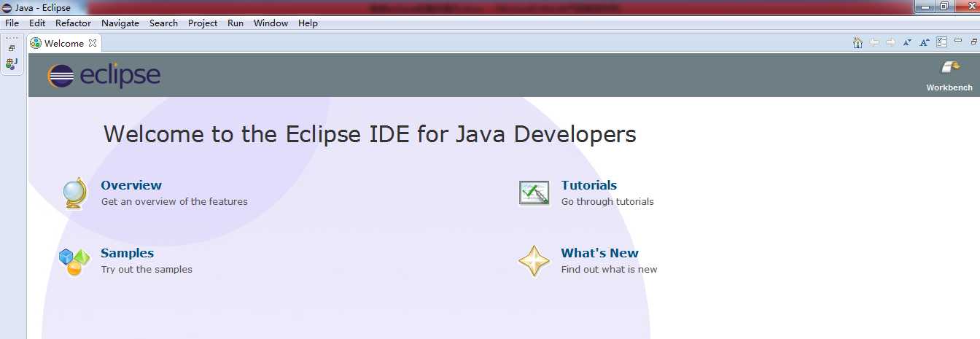Open the Help menu
Viewport: 980px width, 339px height.
click(308, 23)
